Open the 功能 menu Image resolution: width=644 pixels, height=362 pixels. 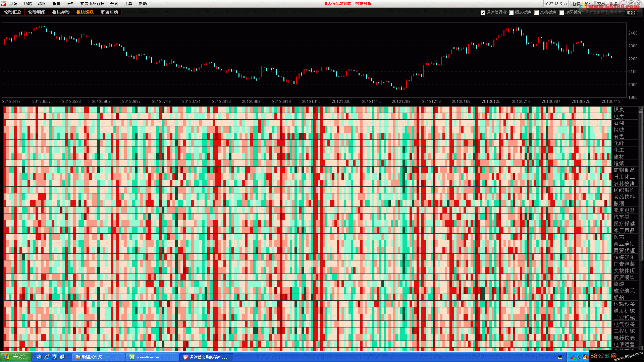click(28, 4)
